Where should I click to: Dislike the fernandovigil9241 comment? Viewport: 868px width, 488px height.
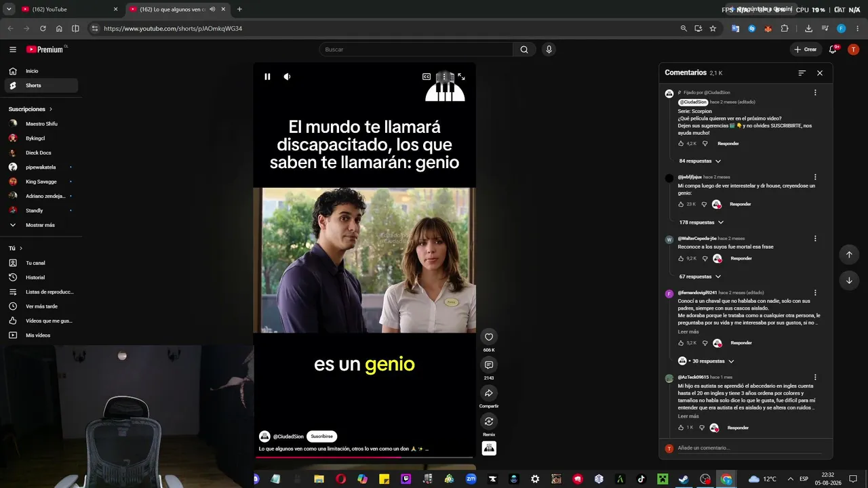705,343
